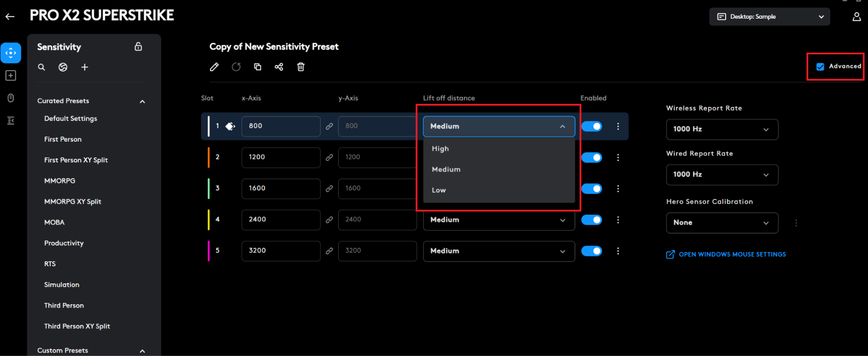Click the duplicate preset icon

257,67
